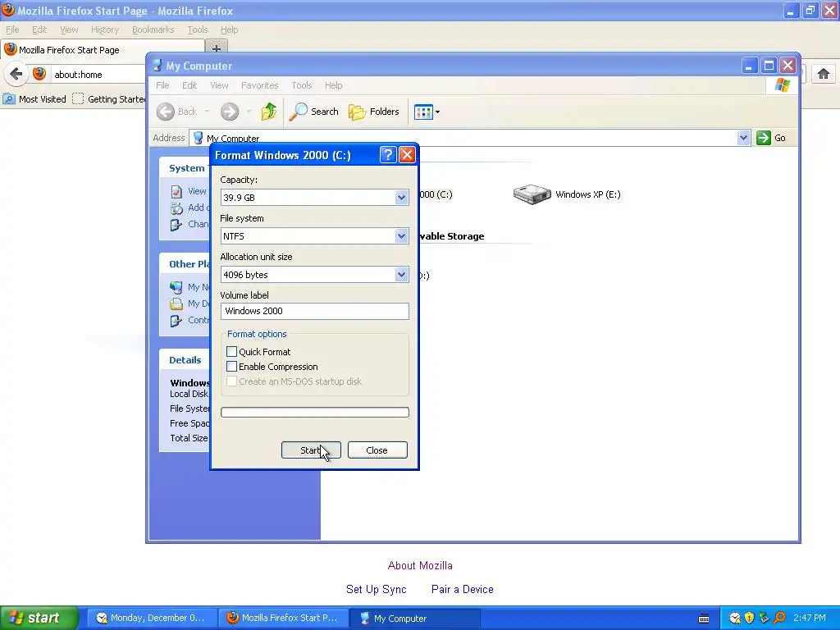The width and height of the screenshot is (840, 630).
Task: Switch to Mozilla Firefox taskbar button
Action: click(284, 618)
